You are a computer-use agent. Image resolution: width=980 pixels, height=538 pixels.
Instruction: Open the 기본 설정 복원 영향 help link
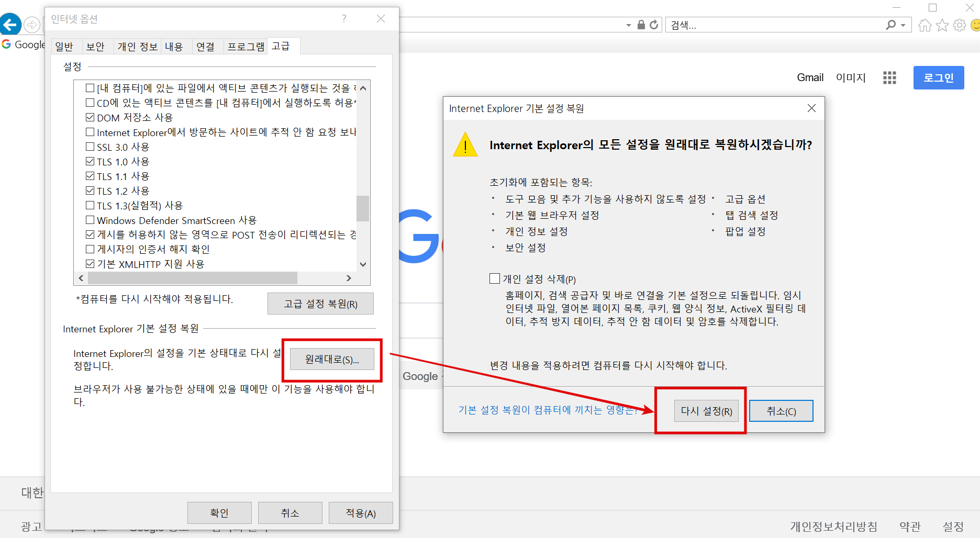tap(549, 410)
